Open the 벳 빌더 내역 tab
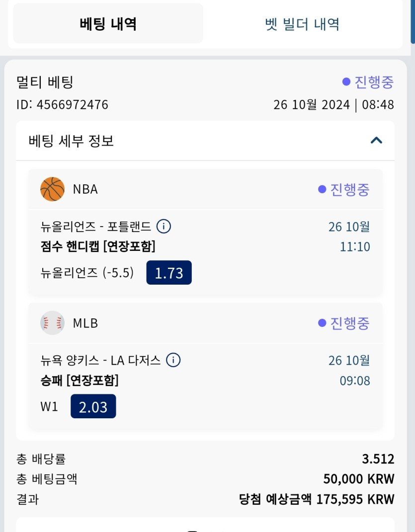 [x=302, y=24]
